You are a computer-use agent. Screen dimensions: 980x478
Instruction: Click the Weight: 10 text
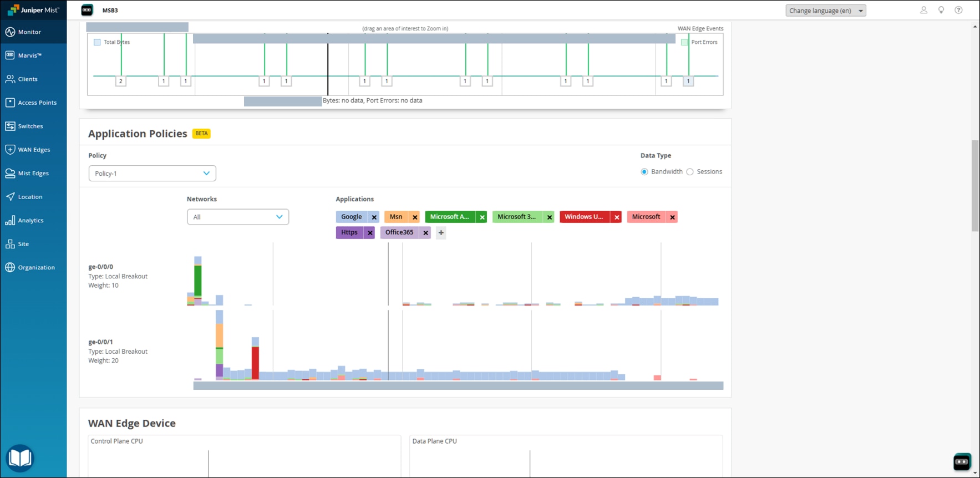pyautogui.click(x=104, y=286)
